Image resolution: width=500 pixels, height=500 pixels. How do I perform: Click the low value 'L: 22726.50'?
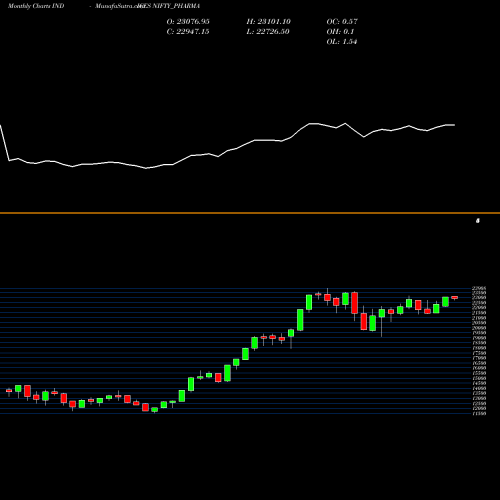(268, 32)
